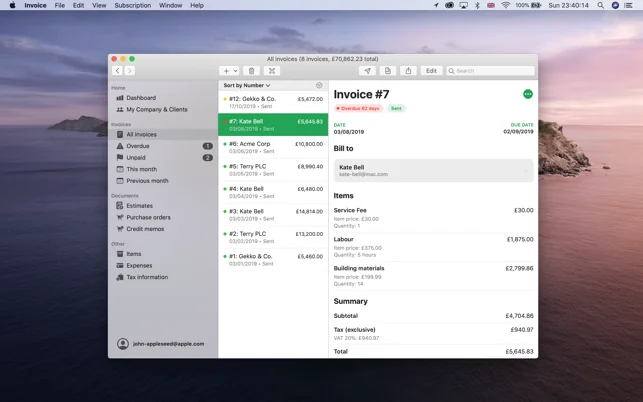Open the Invoice app menu
The width and height of the screenshot is (643, 402).
coord(35,5)
